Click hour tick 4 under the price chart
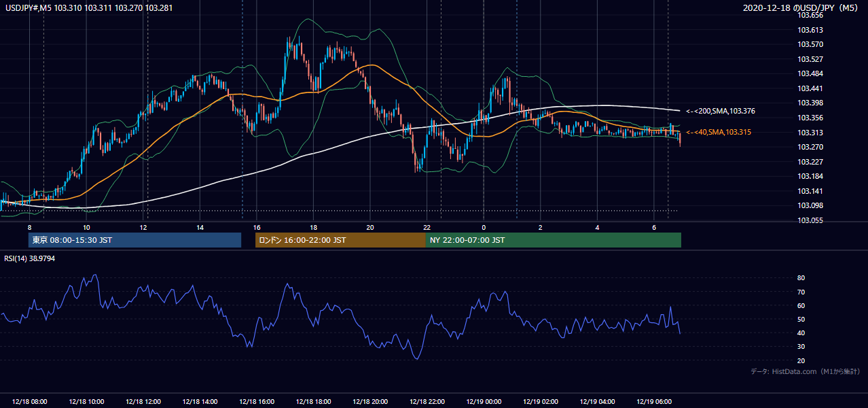 pos(597,227)
